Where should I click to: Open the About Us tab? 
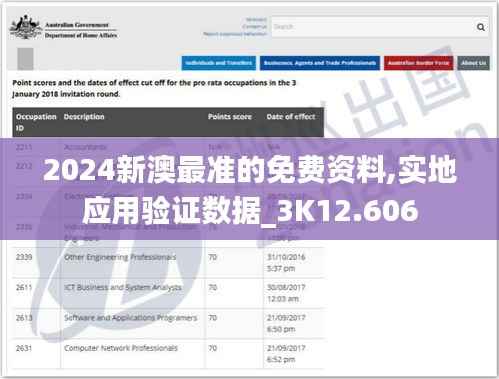[x=473, y=63]
